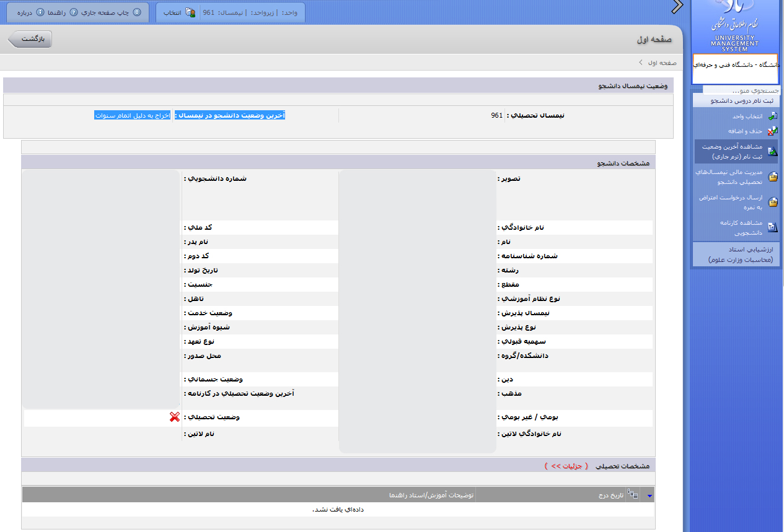This screenshot has width=784, height=532.
Task: Click the انتخاب واحد icon in sidebar
Action: [772, 116]
